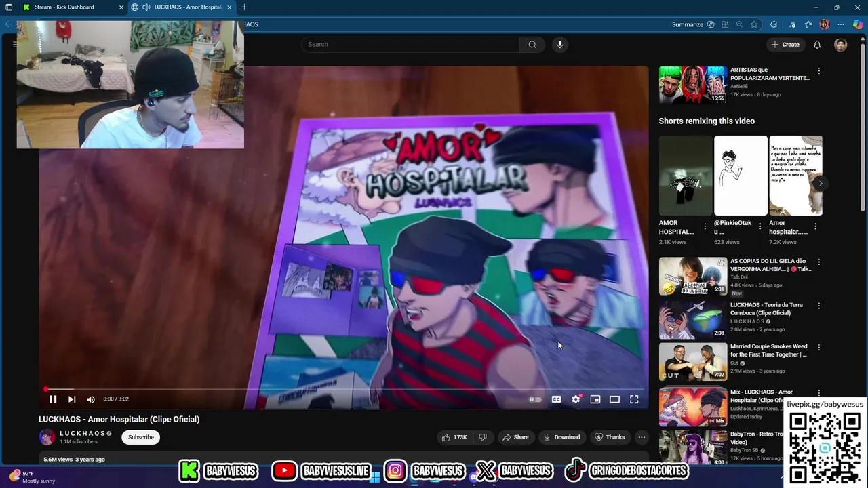The height and width of the screenshot is (488, 868).
Task: Open AS CÓPIAS DO LIL GIELA video
Action: [x=693, y=276]
